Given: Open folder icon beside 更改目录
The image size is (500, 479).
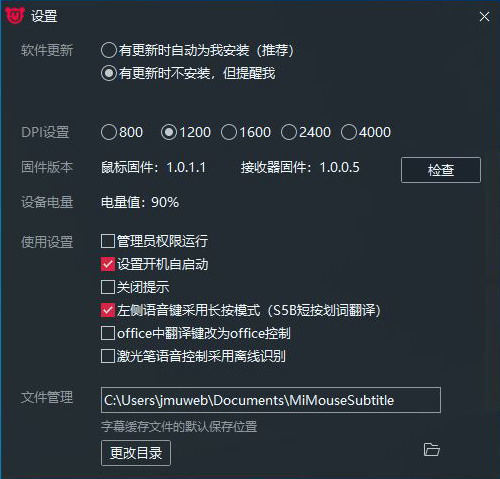Looking at the screenshot, I should [431, 450].
